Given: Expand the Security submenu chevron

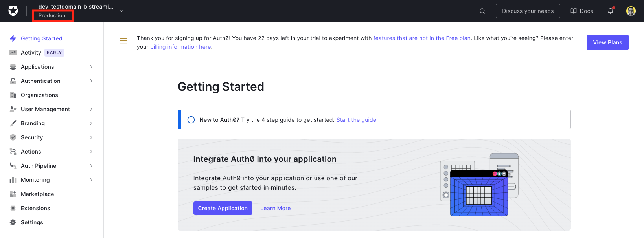Looking at the screenshot, I should [91, 137].
